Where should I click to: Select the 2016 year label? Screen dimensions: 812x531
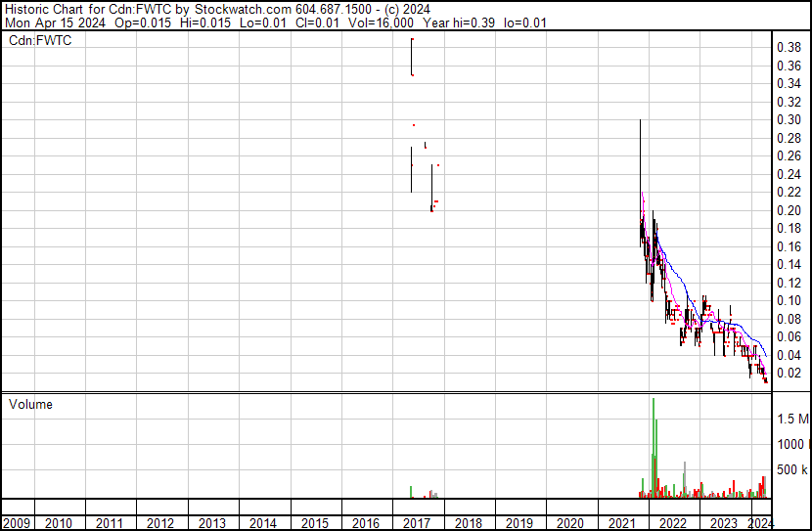(366, 523)
